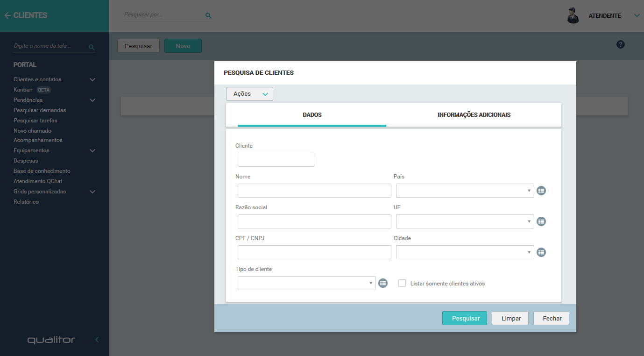Image resolution: width=644 pixels, height=356 pixels.
Task: Focus the Digite o nome da tela field
Action: (x=50, y=46)
